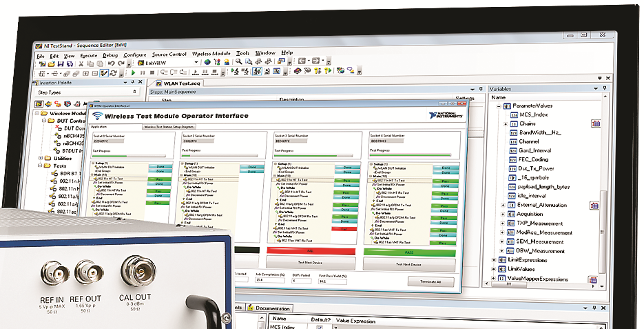The width and height of the screenshot is (644, 329).
Task: Click the Cut scissors icon
Action: pos(81,63)
